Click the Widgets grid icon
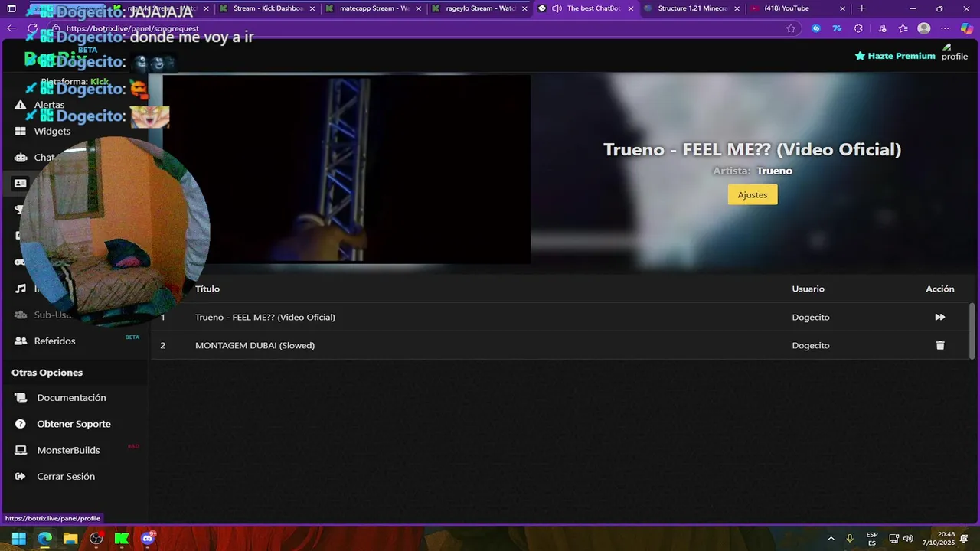Image resolution: width=980 pixels, height=551 pixels. coord(21,131)
